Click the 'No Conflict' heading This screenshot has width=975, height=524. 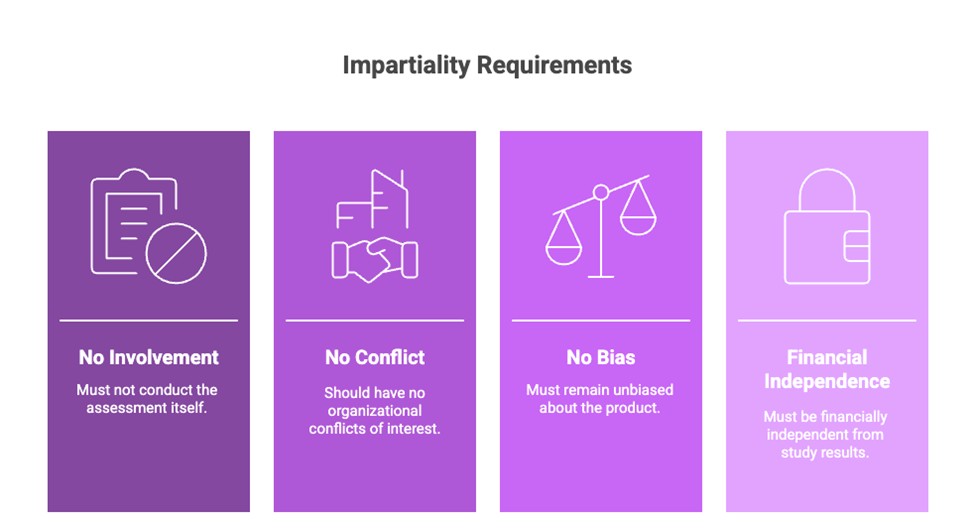375,357
